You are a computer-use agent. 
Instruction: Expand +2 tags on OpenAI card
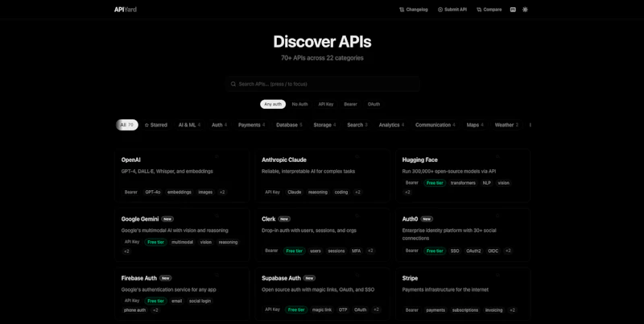[222, 192]
